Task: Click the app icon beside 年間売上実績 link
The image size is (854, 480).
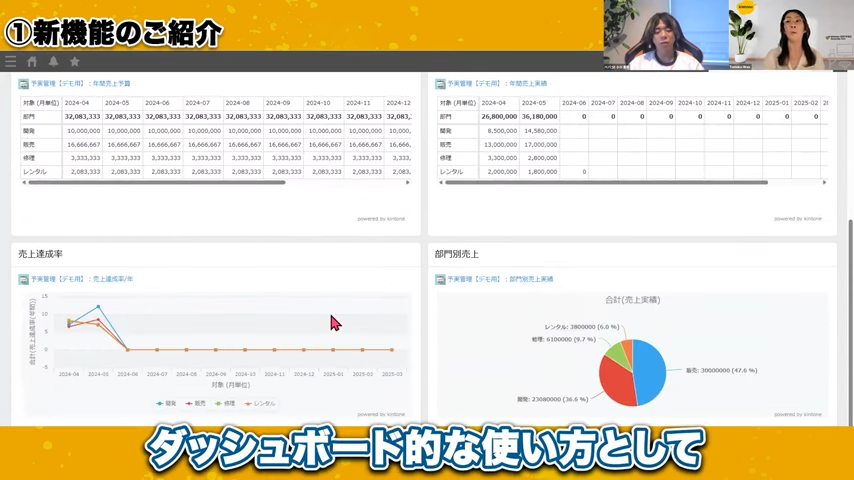Action: (440, 84)
